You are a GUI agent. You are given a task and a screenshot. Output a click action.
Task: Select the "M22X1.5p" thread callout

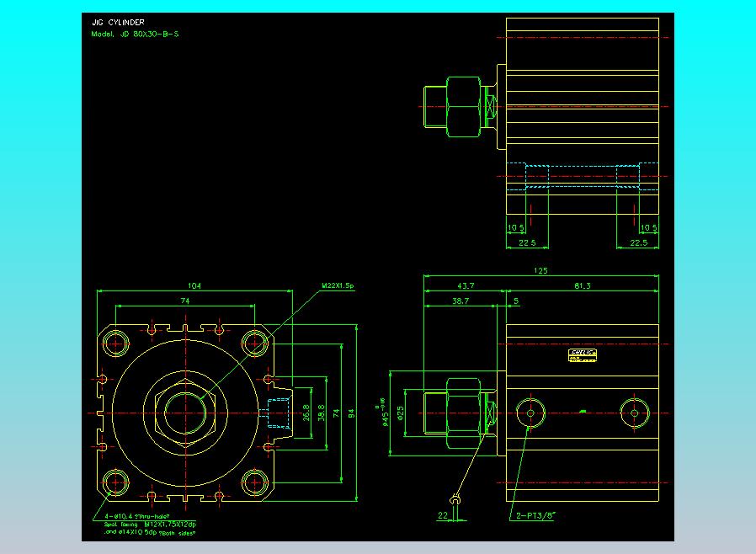click(338, 285)
